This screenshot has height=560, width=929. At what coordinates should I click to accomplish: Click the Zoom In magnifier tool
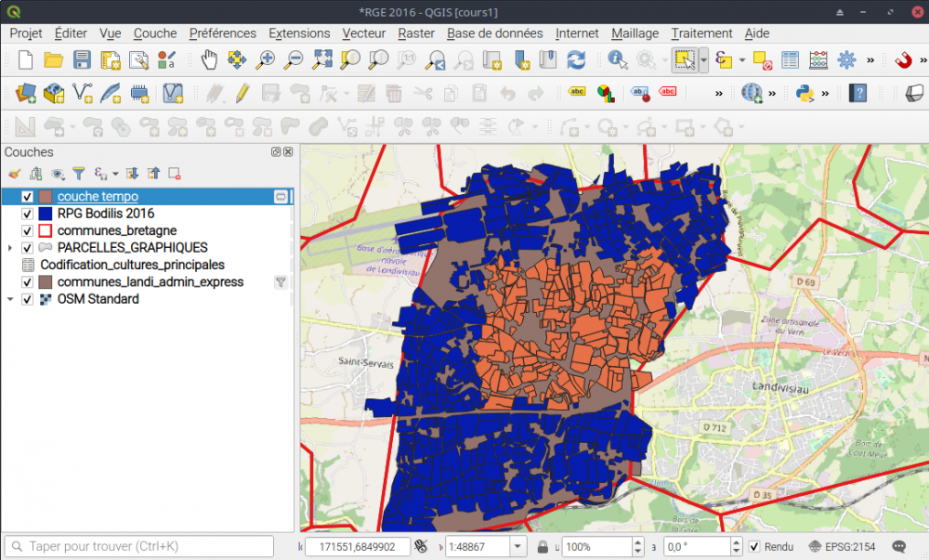click(266, 60)
